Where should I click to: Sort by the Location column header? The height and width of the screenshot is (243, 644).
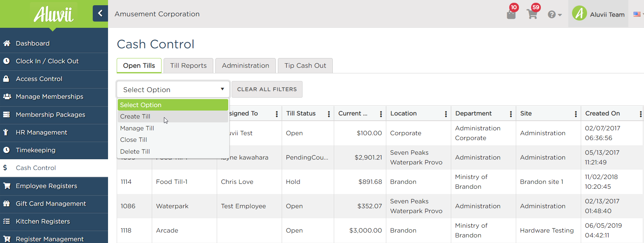(x=403, y=113)
